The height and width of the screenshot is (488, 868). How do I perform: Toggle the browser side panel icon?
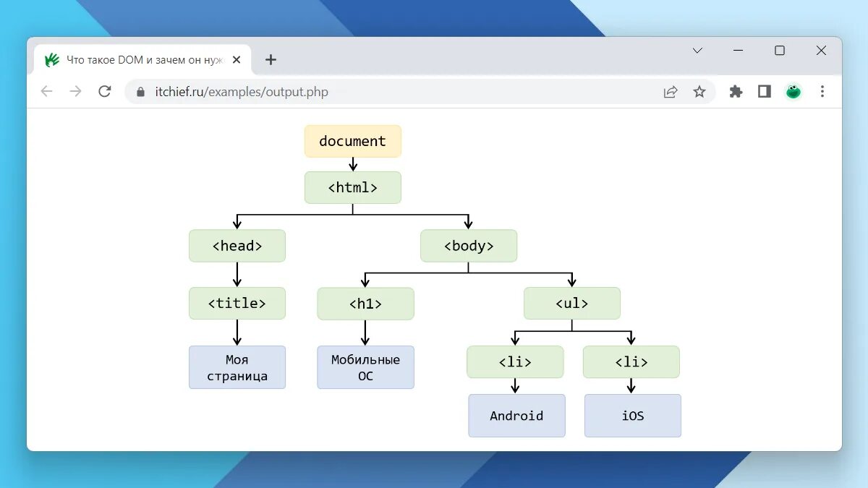click(x=765, y=92)
